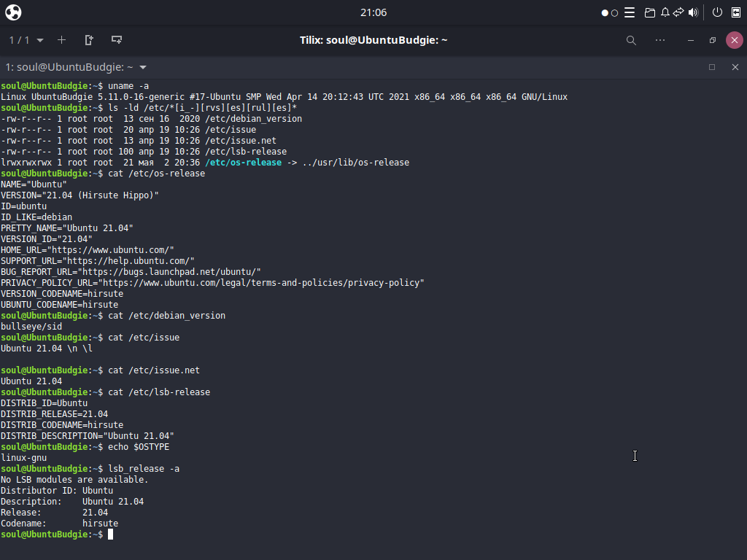This screenshot has height=560, width=747.
Task: Add terminal to the right
Action: point(89,40)
